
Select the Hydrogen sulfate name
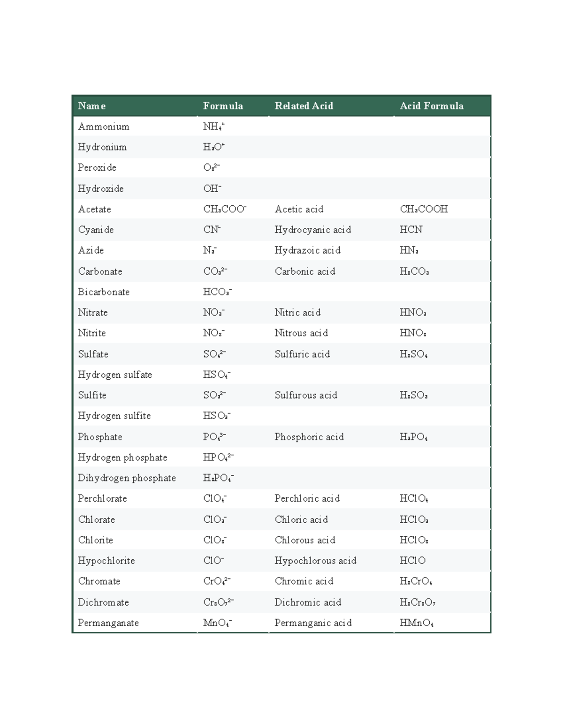pos(115,375)
